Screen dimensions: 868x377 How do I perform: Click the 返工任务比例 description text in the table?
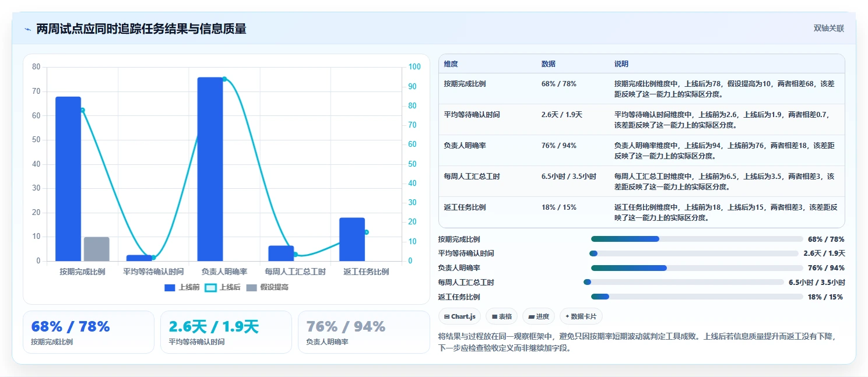726,213
